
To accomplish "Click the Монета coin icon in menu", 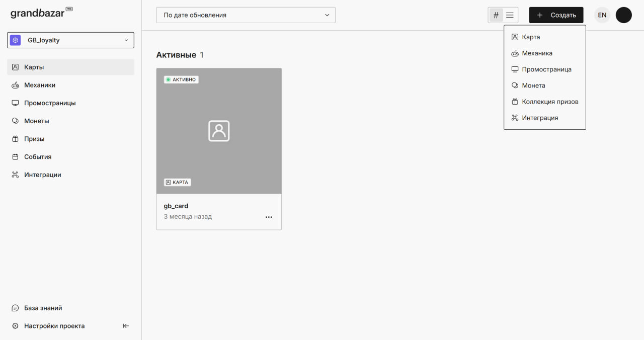I will [x=515, y=86].
